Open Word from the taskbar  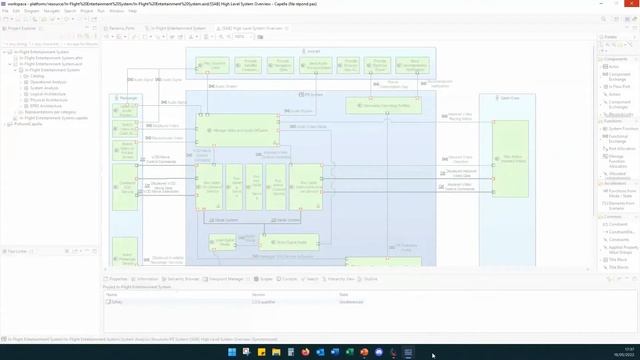[335, 352]
